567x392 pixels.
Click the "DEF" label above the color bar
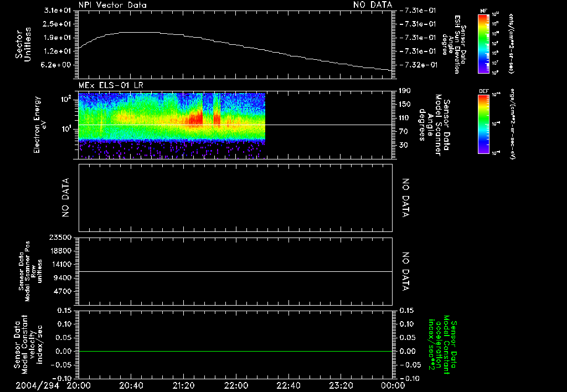[484, 91]
